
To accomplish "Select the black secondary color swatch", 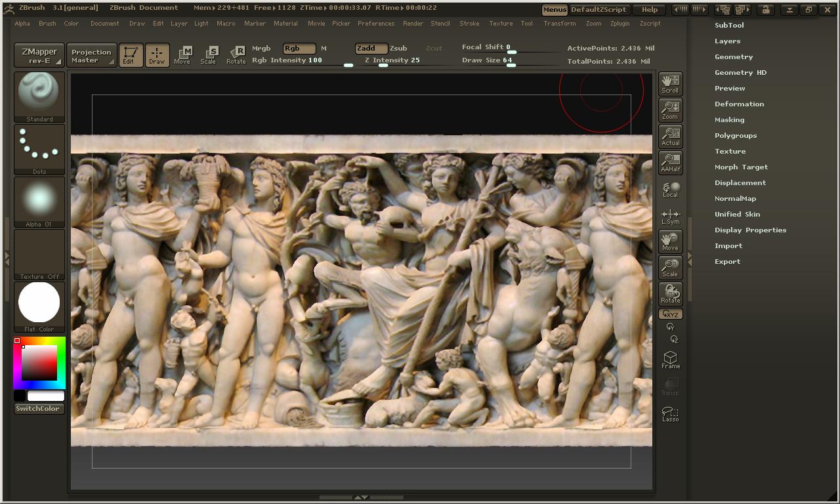I will point(20,396).
